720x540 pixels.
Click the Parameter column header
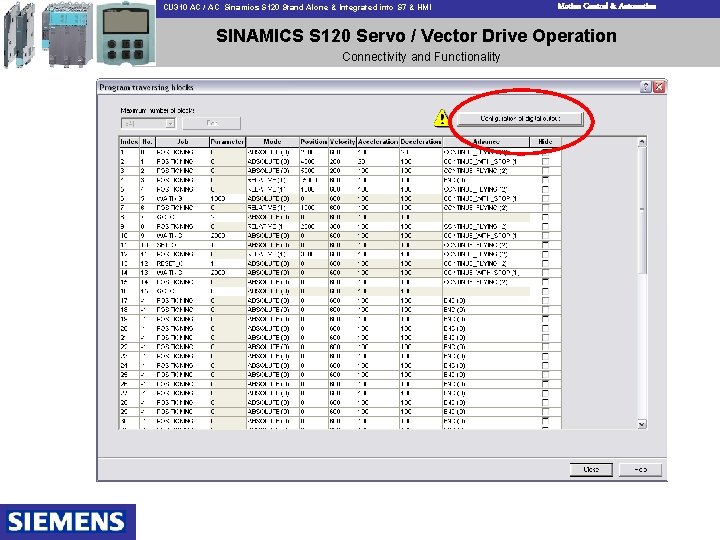[x=228, y=142]
